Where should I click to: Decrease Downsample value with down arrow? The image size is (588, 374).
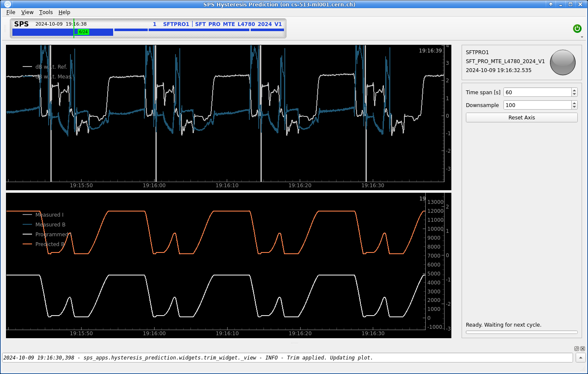pyautogui.click(x=574, y=107)
